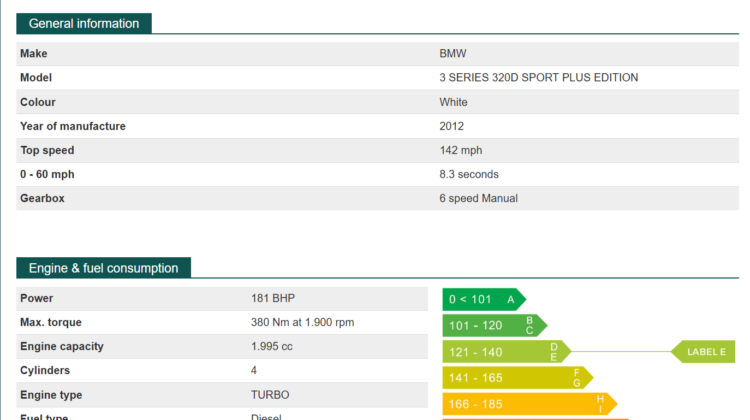The height and width of the screenshot is (420, 750).
Task: Click the Make row value BMW
Action: (452, 54)
